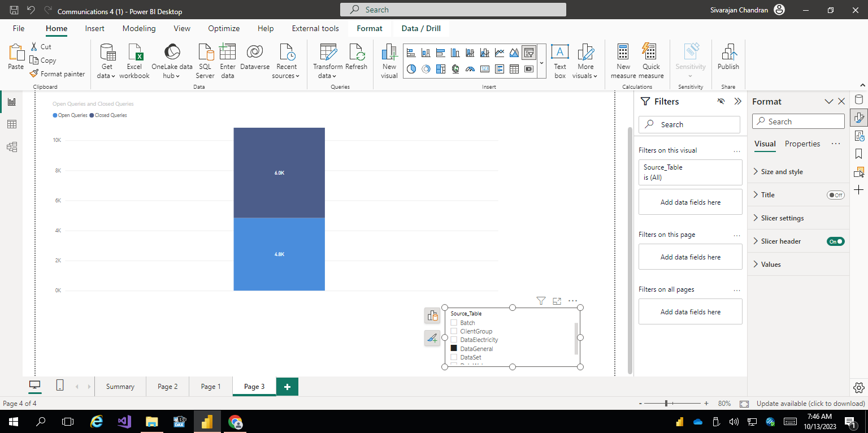
Task: Click the update available link
Action: tap(810, 404)
